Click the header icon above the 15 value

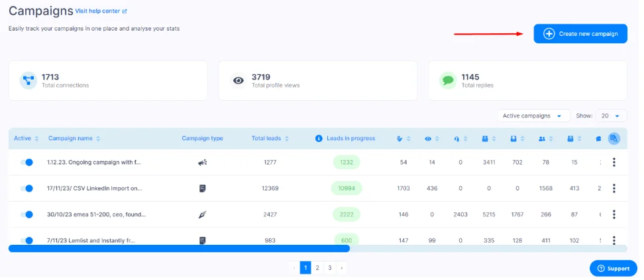(570, 139)
